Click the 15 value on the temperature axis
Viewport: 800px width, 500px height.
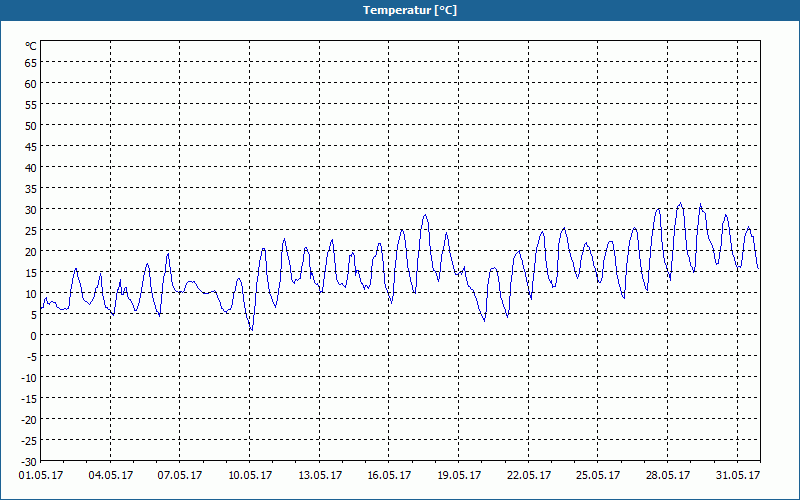tap(31, 272)
